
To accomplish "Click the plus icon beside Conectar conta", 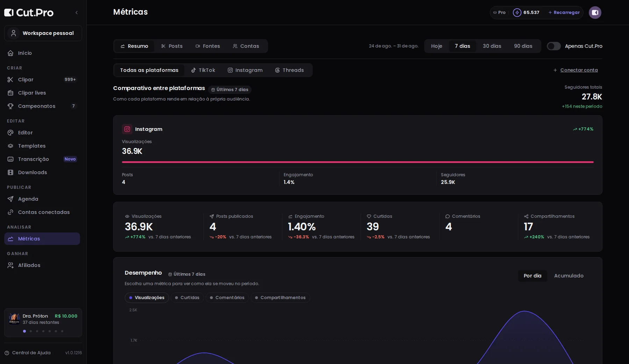I will click(x=555, y=70).
